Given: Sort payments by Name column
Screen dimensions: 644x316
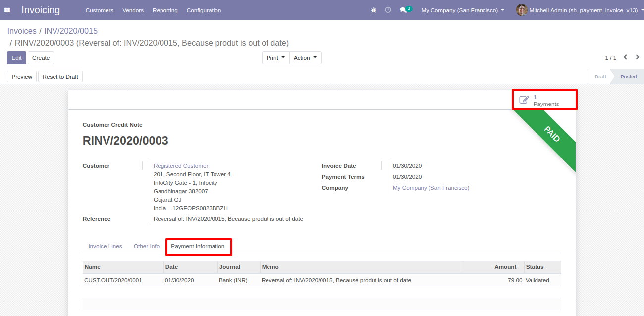Looking at the screenshot, I should point(123,267).
